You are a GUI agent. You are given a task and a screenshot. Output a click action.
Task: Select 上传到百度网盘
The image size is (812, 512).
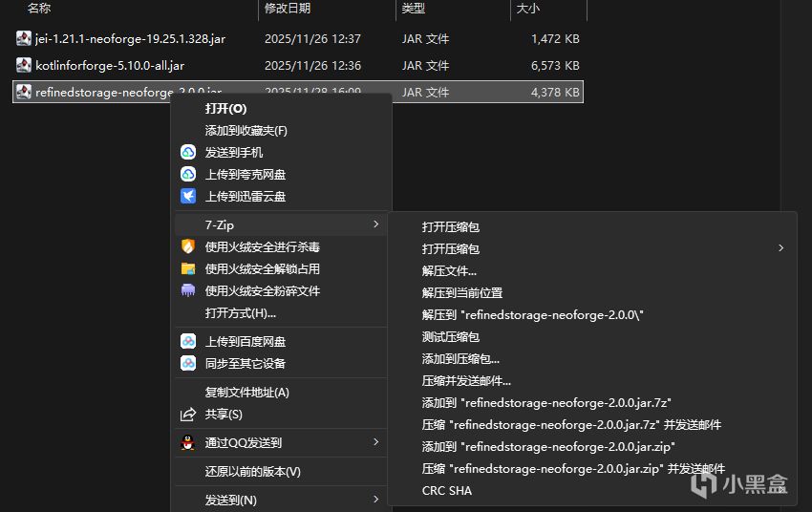point(246,342)
